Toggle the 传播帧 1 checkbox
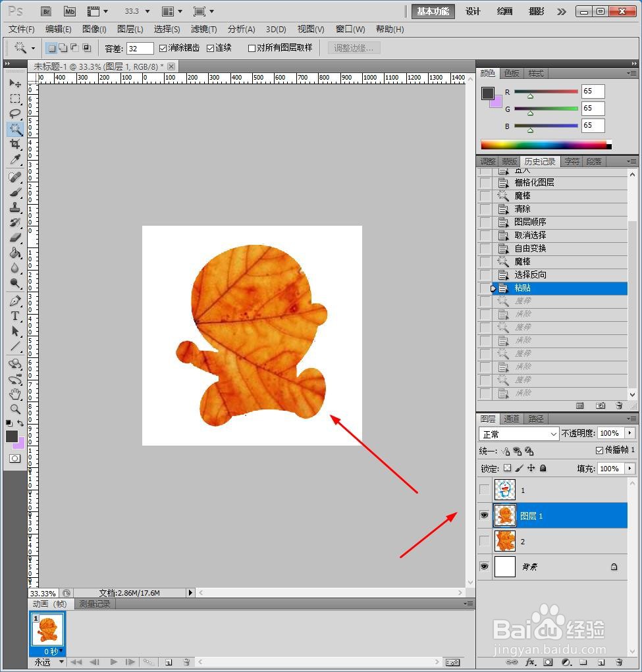642x672 pixels. tap(599, 450)
